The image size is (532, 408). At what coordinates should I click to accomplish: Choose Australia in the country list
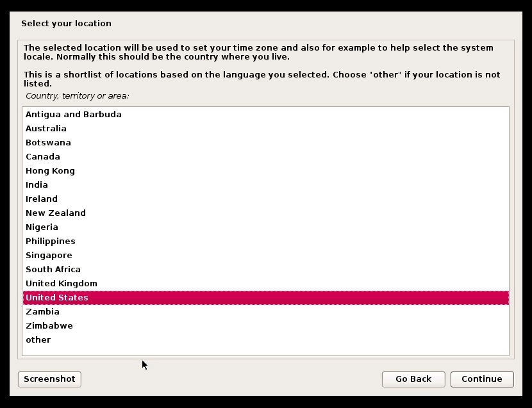(45, 128)
